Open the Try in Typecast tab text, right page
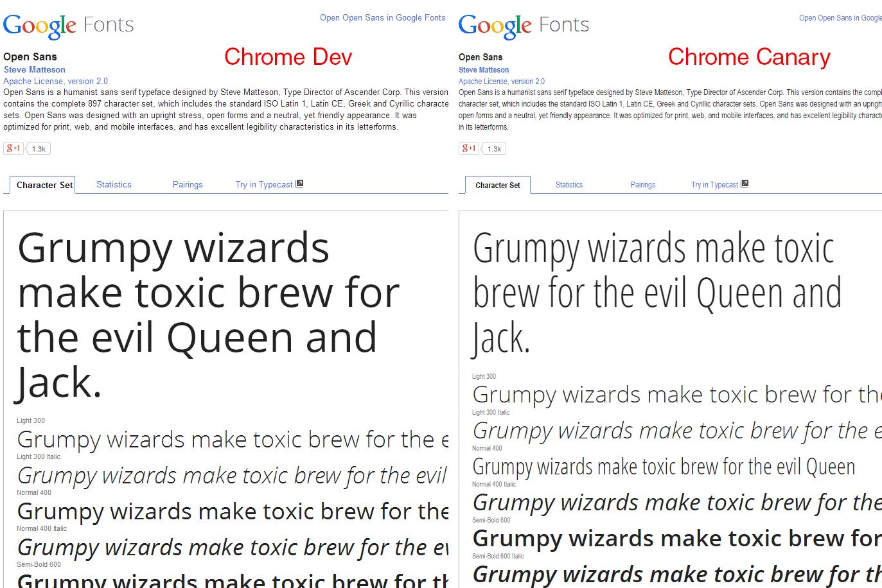The width and height of the screenshot is (882, 588). 715,185
